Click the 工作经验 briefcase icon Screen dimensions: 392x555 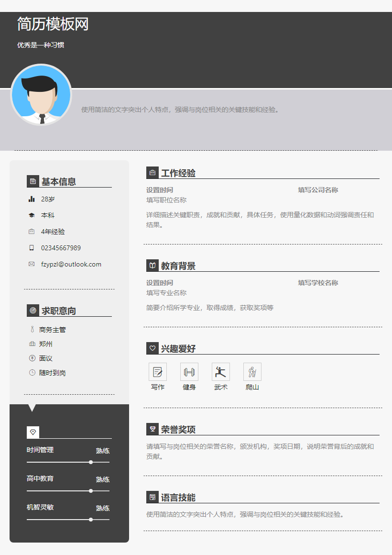click(x=152, y=173)
